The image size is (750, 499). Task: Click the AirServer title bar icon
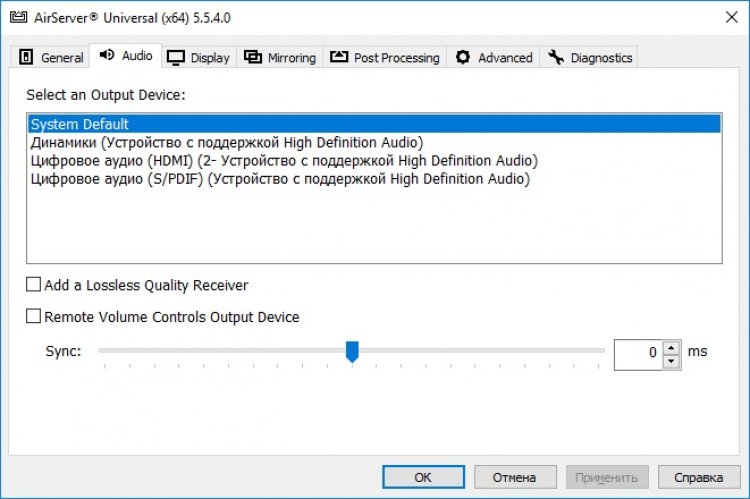coord(17,17)
